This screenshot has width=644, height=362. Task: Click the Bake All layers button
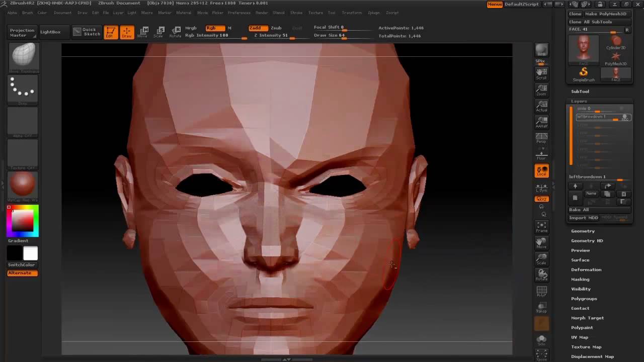click(599, 210)
